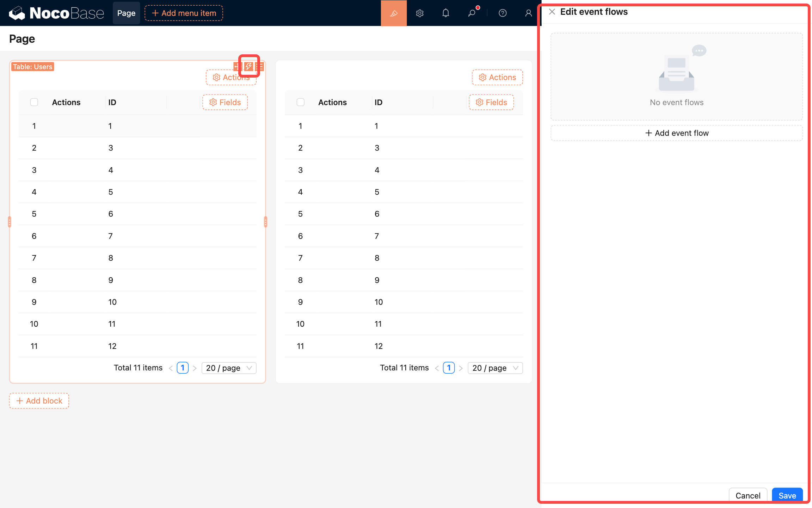The image size is (812, 508).
Task: Check the select-all checkbox in right table
Action: [x=300, y=102]
